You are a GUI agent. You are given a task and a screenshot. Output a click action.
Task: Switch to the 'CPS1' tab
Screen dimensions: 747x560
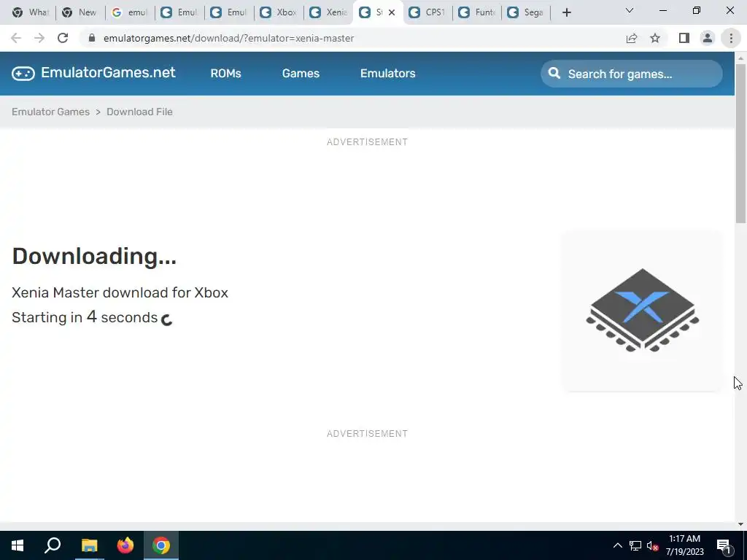click(427, 12)
